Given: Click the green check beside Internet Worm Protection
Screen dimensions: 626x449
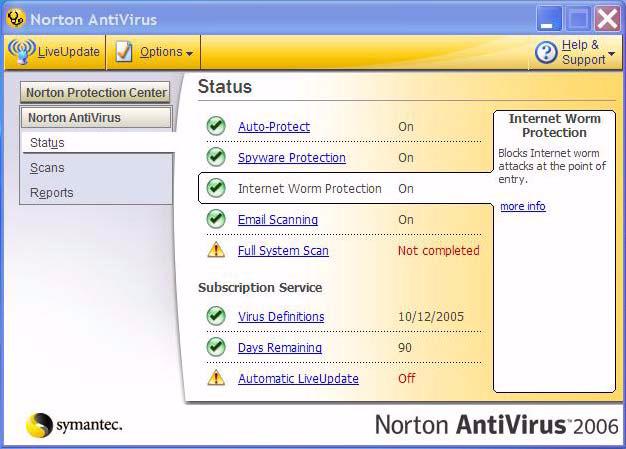Looking at the screenshot, I should click(x=216, y=188).
